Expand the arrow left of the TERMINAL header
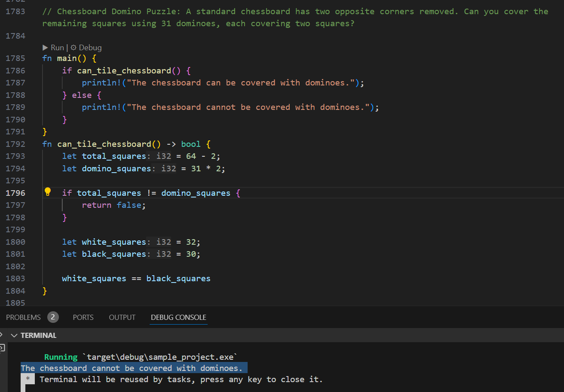Image resolution: width=564 pixels, height=392 pixels. 2,334
